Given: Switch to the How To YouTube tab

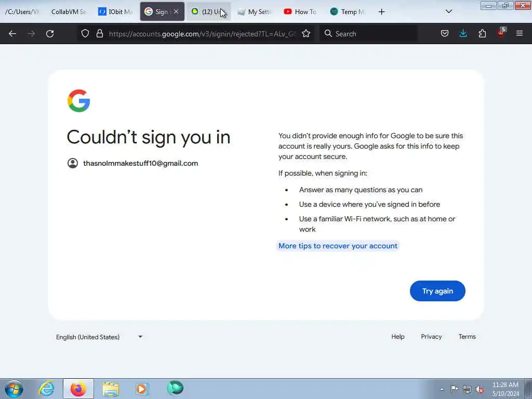Looking at the screenshot, I should point(300,11).
